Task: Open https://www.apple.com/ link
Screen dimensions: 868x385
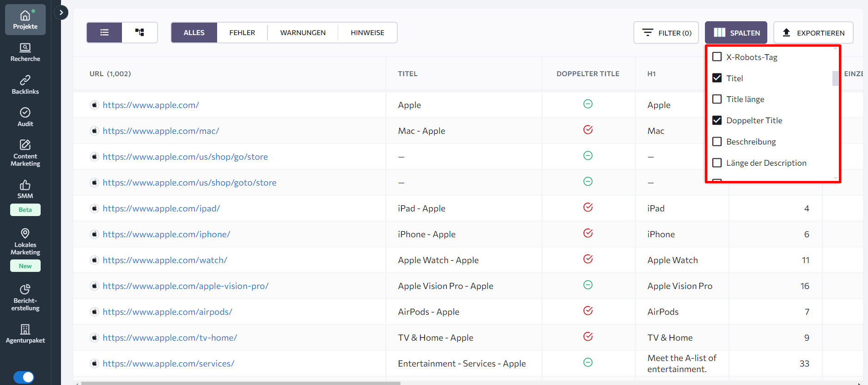Action: (x=151, y=105)
